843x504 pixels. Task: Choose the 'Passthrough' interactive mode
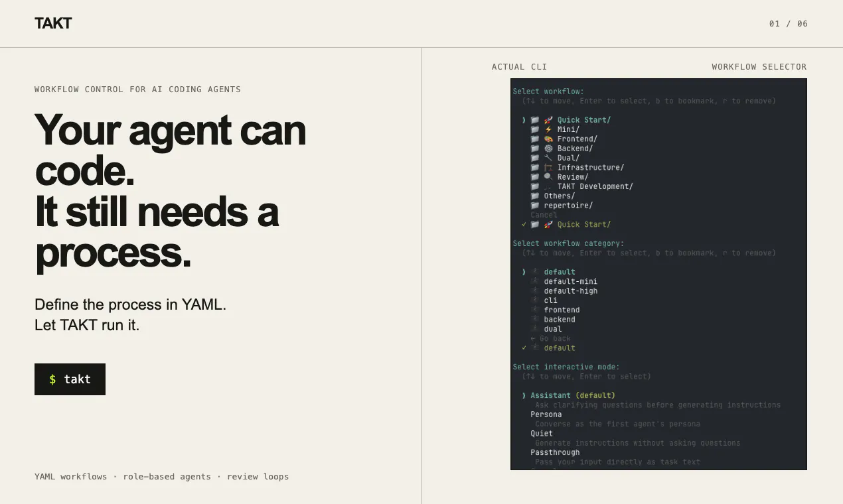point(555,452)
